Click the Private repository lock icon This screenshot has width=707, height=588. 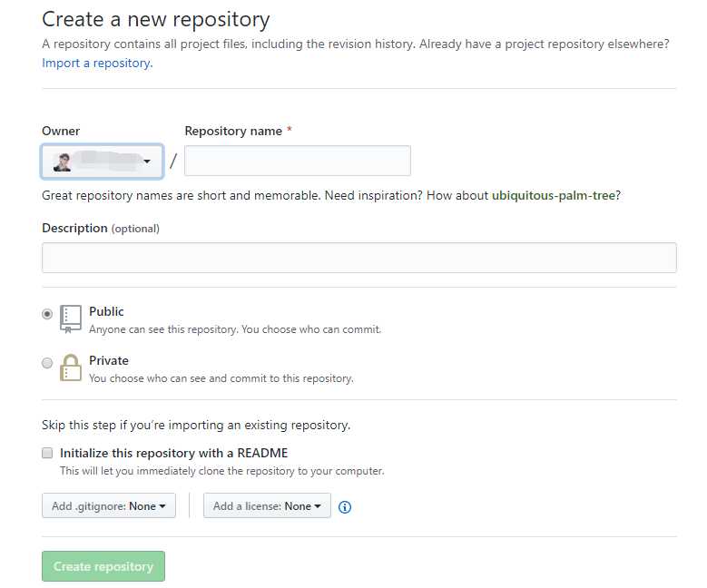[71, 367]
